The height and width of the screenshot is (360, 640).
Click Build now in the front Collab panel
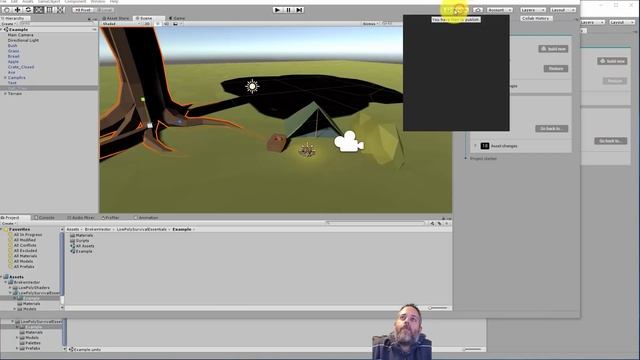point(553,49)
